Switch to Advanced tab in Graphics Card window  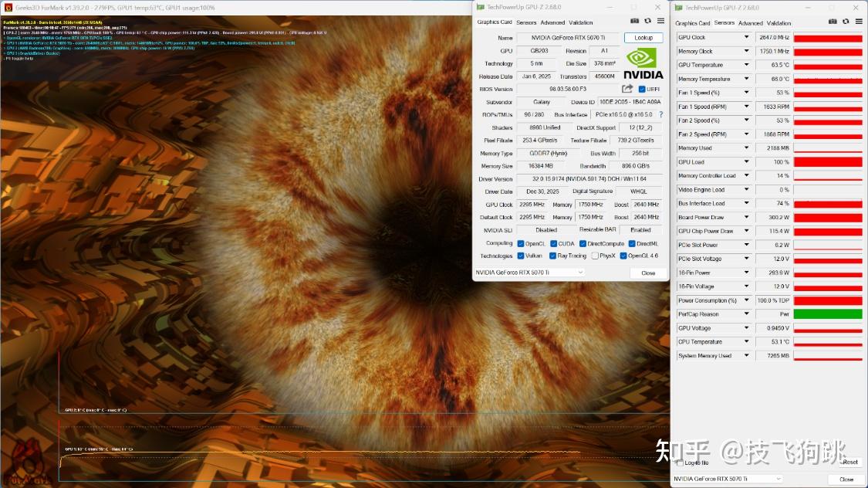[x=552, y=22]
